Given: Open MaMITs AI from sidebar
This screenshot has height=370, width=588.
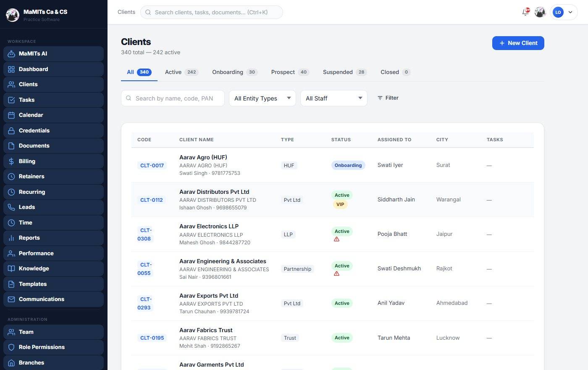Looking at the screenshot, I should [x=53, y=54].
